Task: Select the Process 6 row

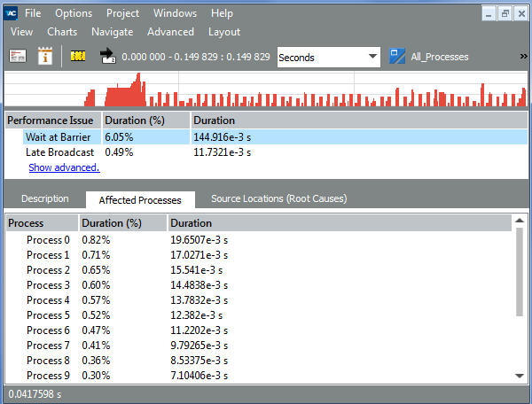Action: click(259, 330)
